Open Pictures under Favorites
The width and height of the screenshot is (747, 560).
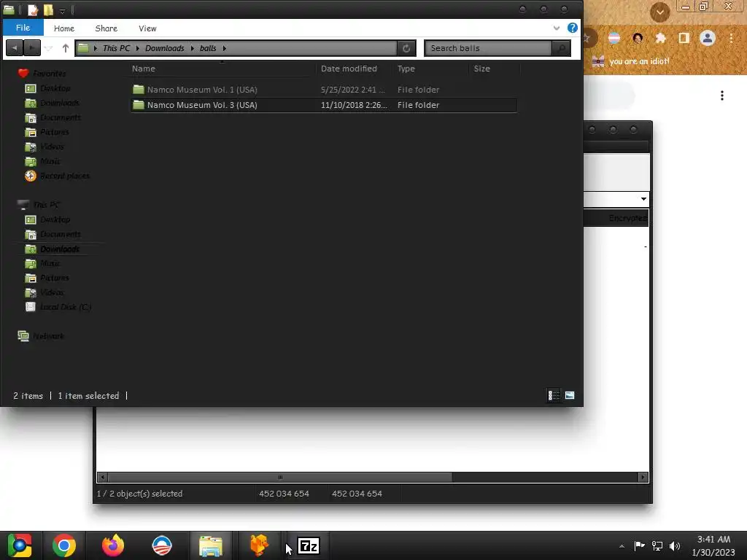[47, 132]
